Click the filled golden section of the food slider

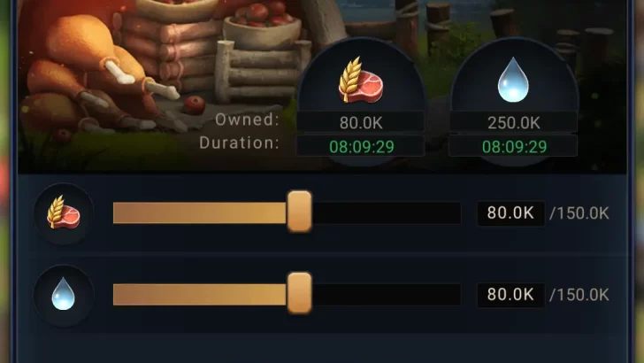[200, 213]
